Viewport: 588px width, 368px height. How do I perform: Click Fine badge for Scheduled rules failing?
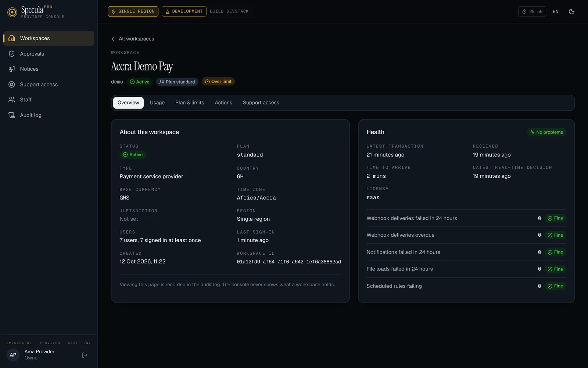pyautogui.click(x=555, y=286)
